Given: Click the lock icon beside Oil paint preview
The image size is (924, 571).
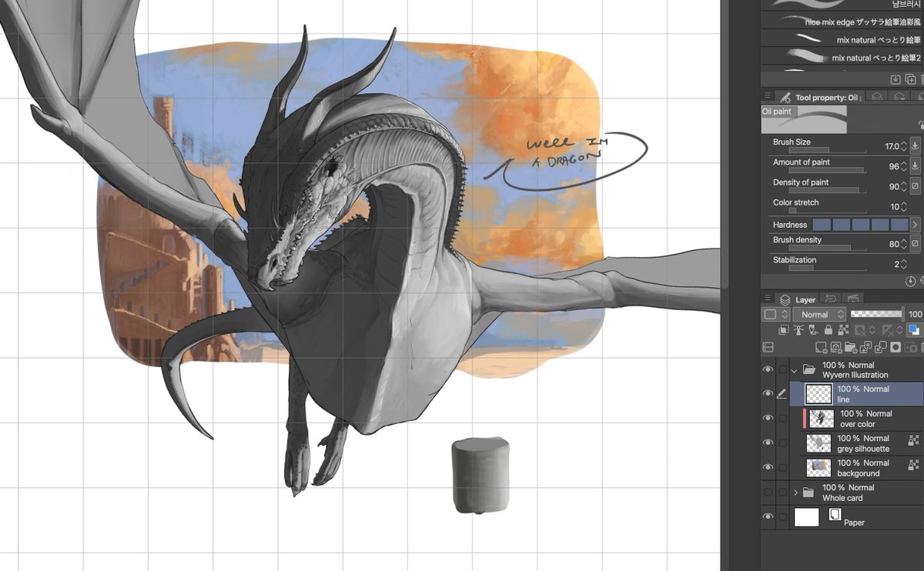Looking at the screenshot, I should [921, 125].
